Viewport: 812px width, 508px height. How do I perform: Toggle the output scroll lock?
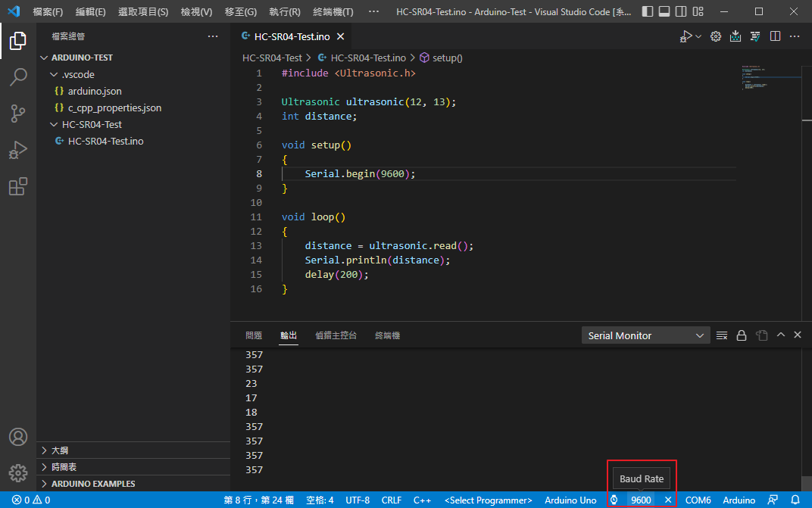pyautogui.click(x=742, y=335)
